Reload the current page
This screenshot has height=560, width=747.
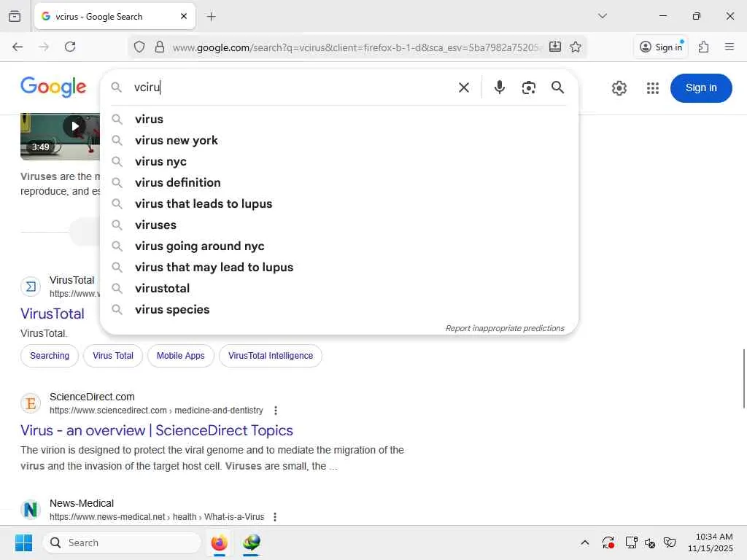[x=70, y=47]
